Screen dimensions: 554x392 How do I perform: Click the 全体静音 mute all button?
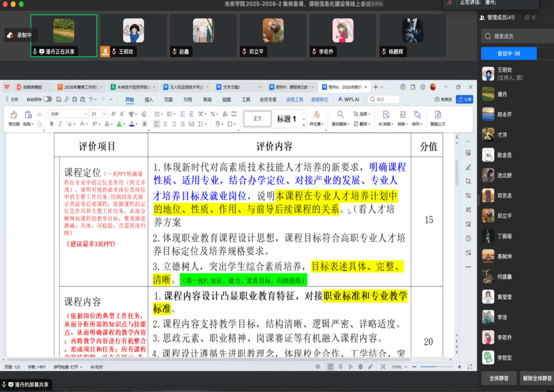(499, 378)
